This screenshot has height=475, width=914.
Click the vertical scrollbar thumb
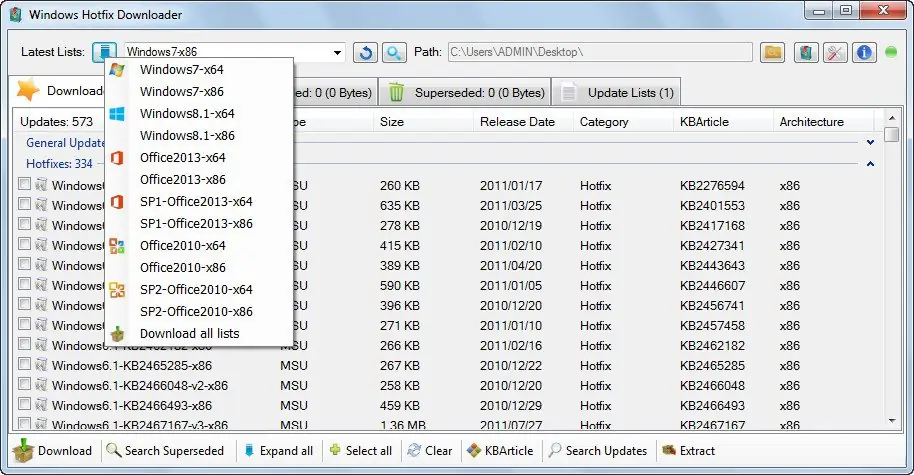click(891, 135)
